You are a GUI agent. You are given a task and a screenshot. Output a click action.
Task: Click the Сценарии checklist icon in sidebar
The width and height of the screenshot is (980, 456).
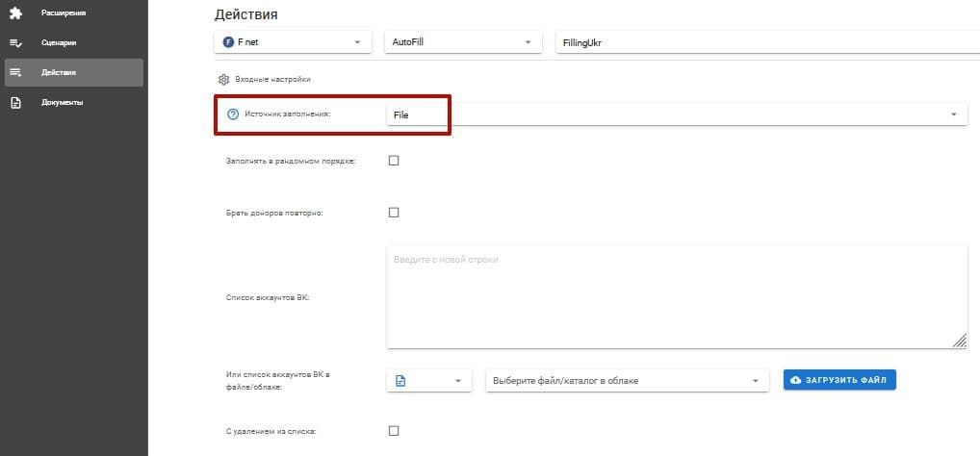(15, 43)
